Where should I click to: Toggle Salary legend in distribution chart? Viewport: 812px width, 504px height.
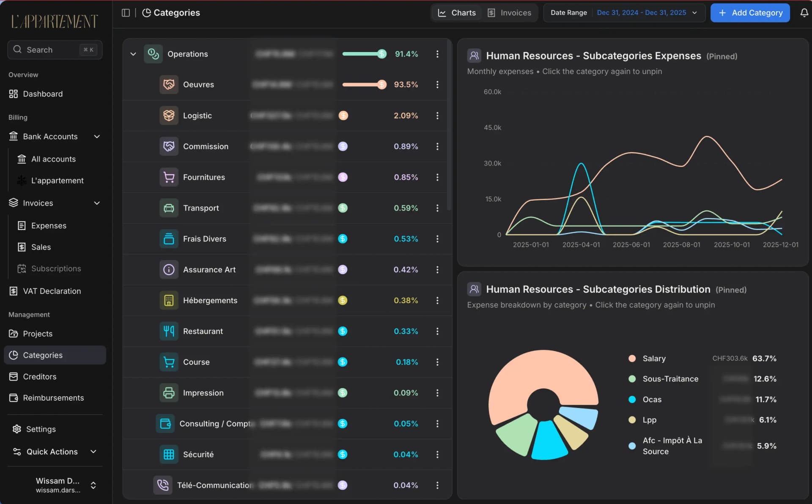(654, 359)
